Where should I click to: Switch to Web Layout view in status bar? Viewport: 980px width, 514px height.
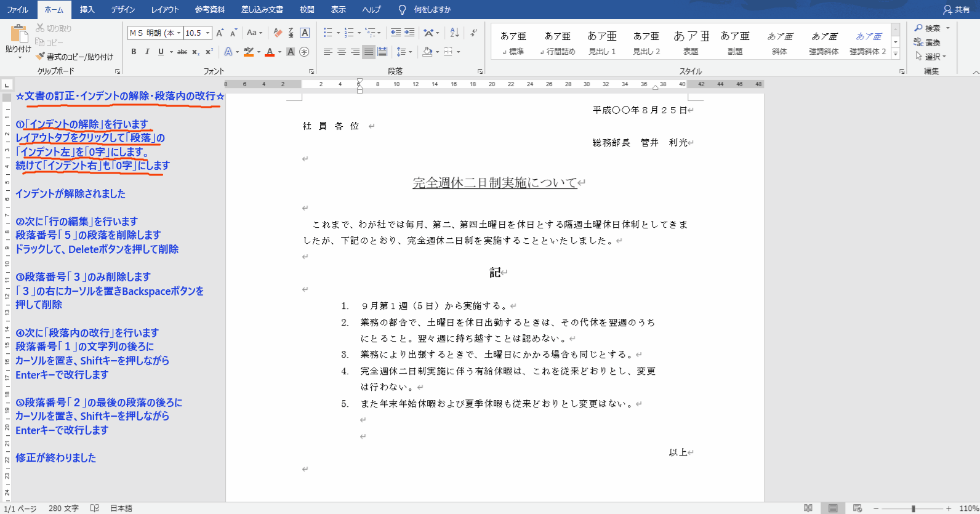(x=857, y=508)
